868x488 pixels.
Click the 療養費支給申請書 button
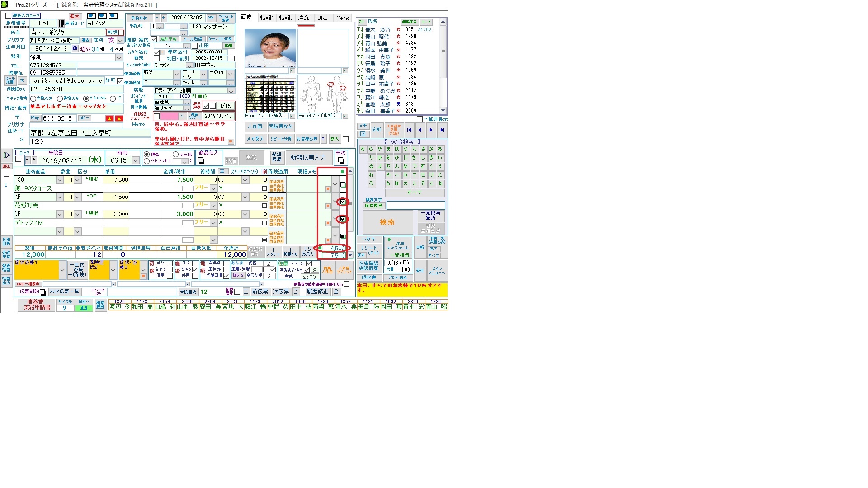tap(37, 305)
